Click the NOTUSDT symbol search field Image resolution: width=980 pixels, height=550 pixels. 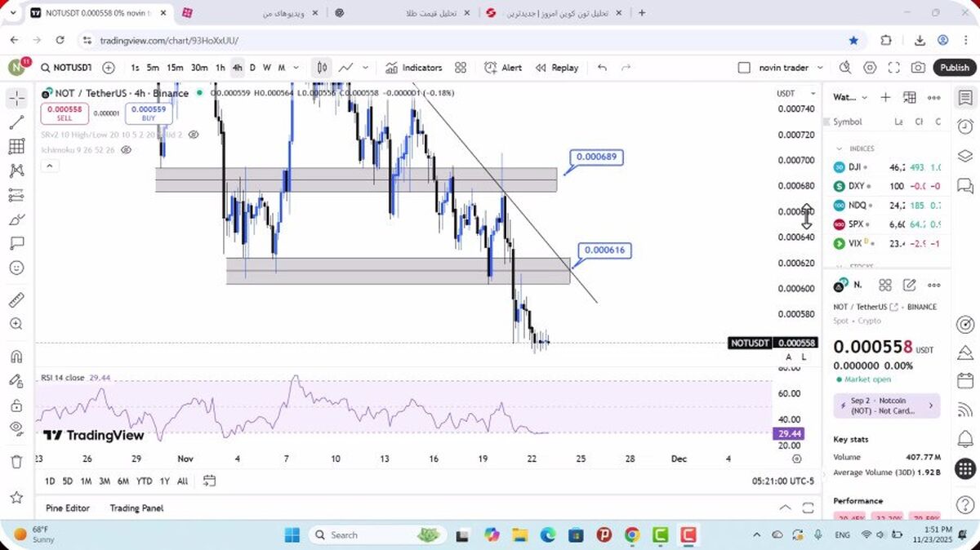pos(66,68)
